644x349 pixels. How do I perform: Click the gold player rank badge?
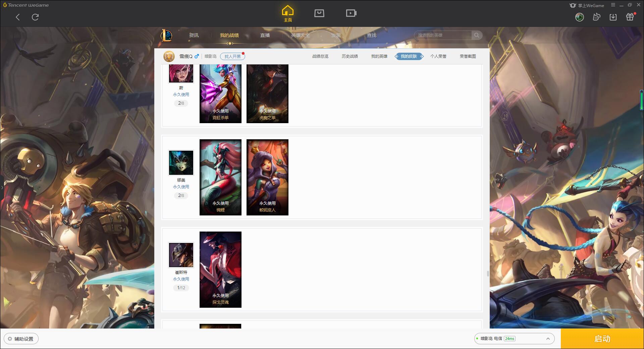tap(169, 56)
